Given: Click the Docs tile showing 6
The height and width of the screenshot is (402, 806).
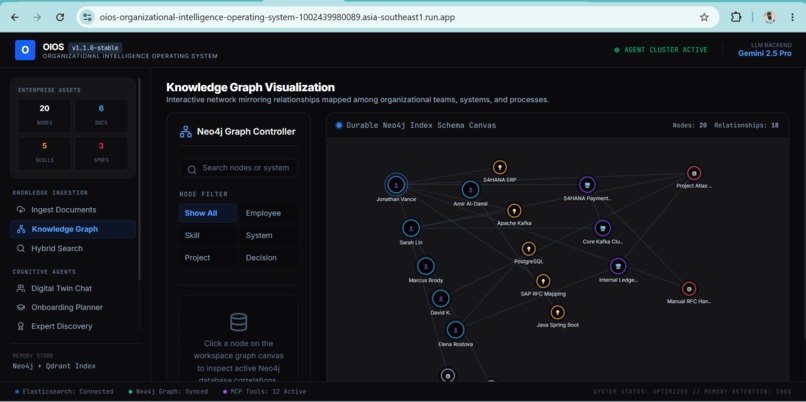Looking at the screenshot, I should 101,115.
